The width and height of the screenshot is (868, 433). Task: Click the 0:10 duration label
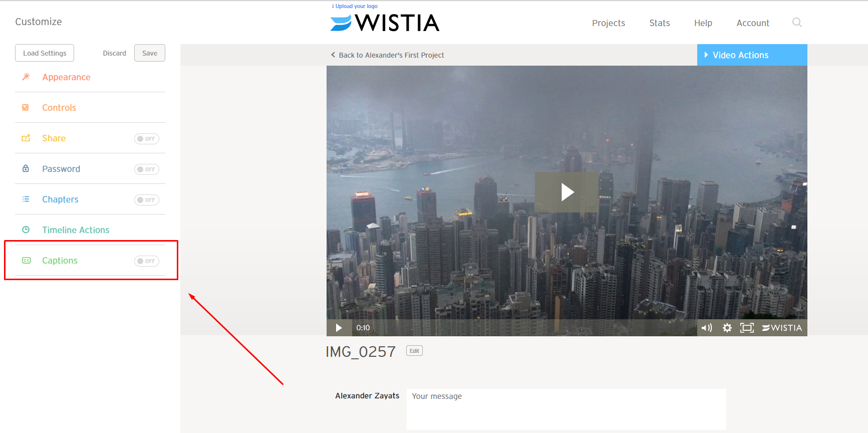(x=363, y=328)
